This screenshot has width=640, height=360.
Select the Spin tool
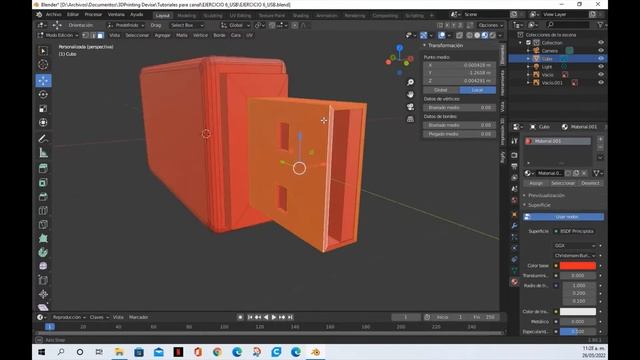tap(43, 252)
